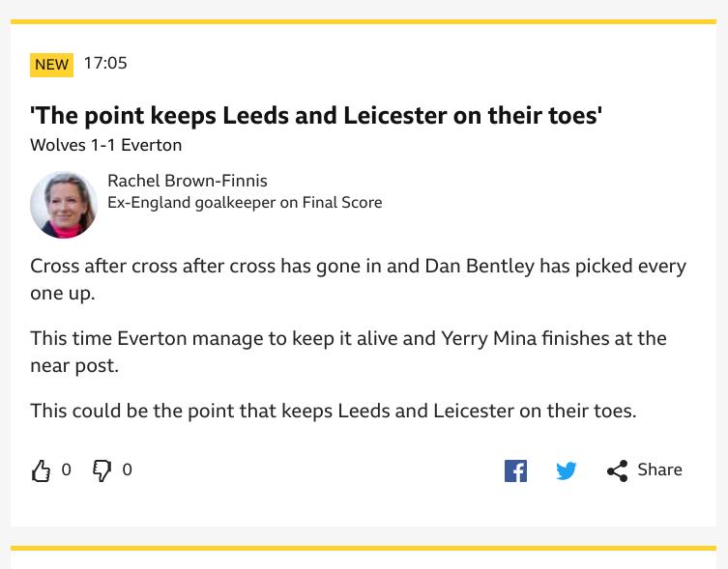The image size is (728, 569).
Task: Click the author name Rachel Brown-Finnis
Action: pyautogui.click(x=188, y=181)
